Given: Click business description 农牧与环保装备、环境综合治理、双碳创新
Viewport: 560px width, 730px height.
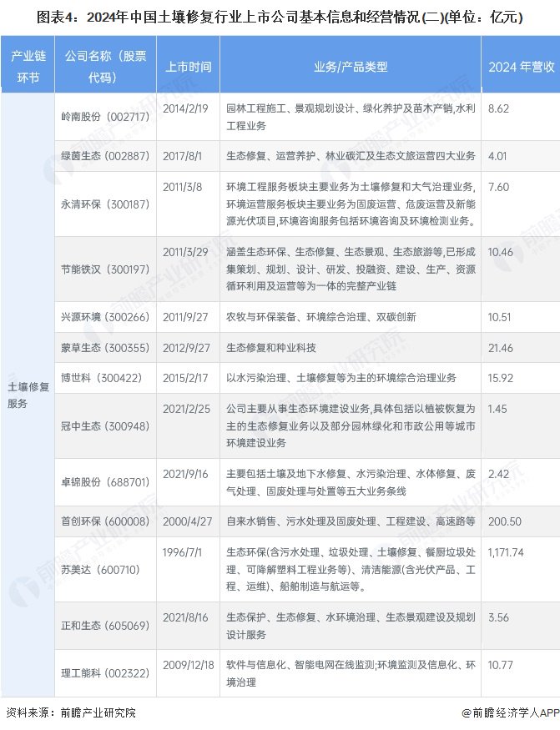Looking at the screenshot, I should pyautogui.click(x=321, y=317).
